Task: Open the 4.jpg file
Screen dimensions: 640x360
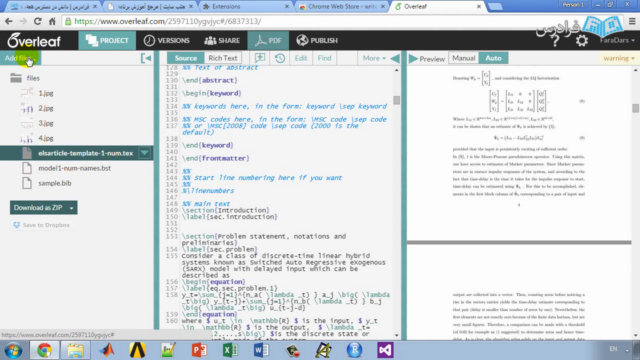Action: click(x=46, y=138)
